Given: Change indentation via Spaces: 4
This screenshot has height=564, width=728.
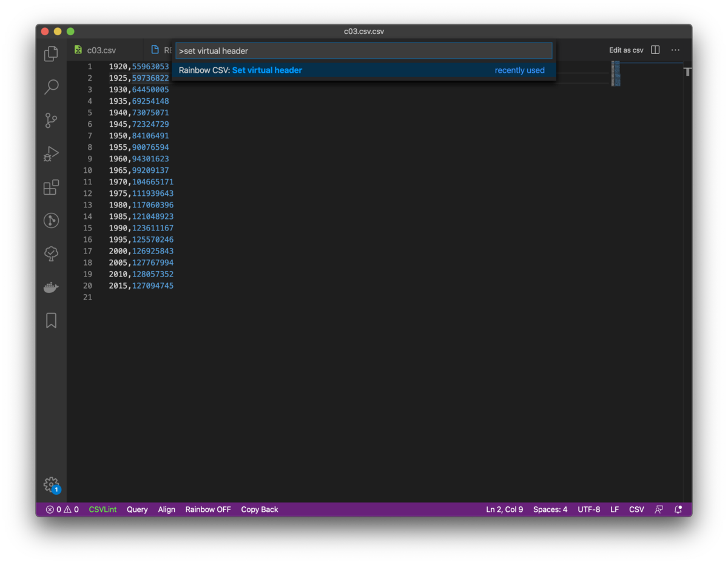Looking at the screenshot, I should click(550, 509).
